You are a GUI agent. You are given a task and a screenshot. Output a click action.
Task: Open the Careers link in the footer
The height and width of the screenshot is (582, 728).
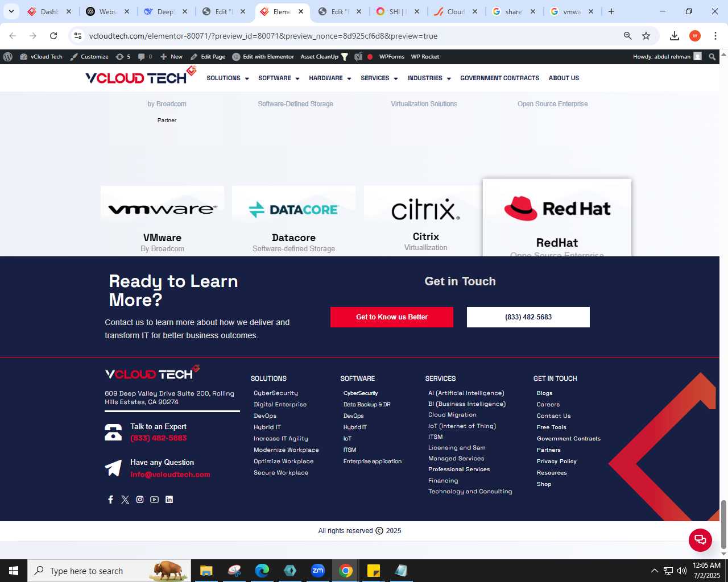(548, 405)
